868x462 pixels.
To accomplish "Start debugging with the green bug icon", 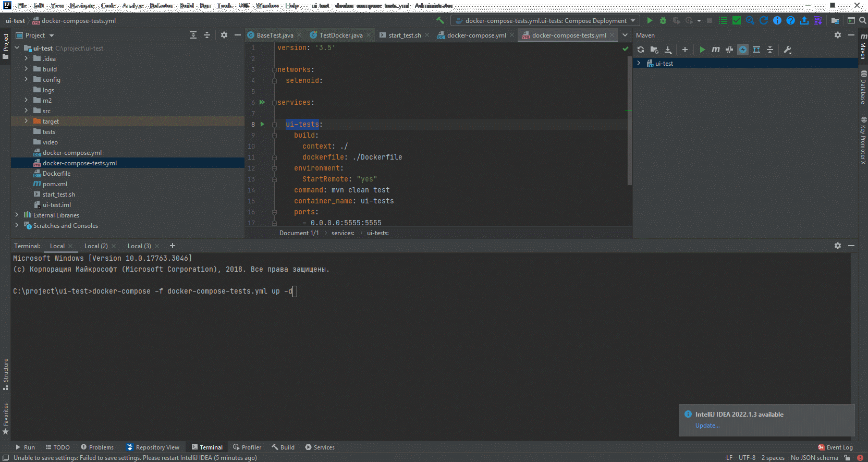I will click(x=663, y=20).
